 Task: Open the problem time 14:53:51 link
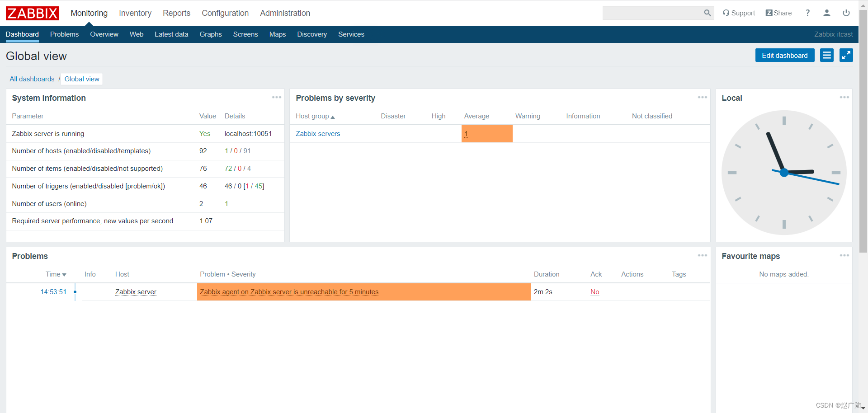click(x=53, y=292)
